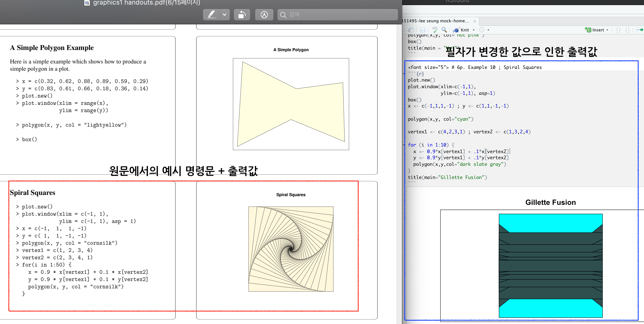Click code line 'polygon(x,y, col="cyan")'
The width and height of the screenshot is (644, 324).
pyautogui.click(x=440, y=119)
